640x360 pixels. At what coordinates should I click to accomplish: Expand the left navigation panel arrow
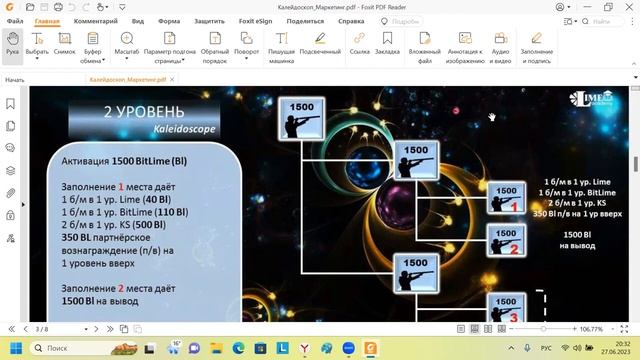(x=23, y=204)
